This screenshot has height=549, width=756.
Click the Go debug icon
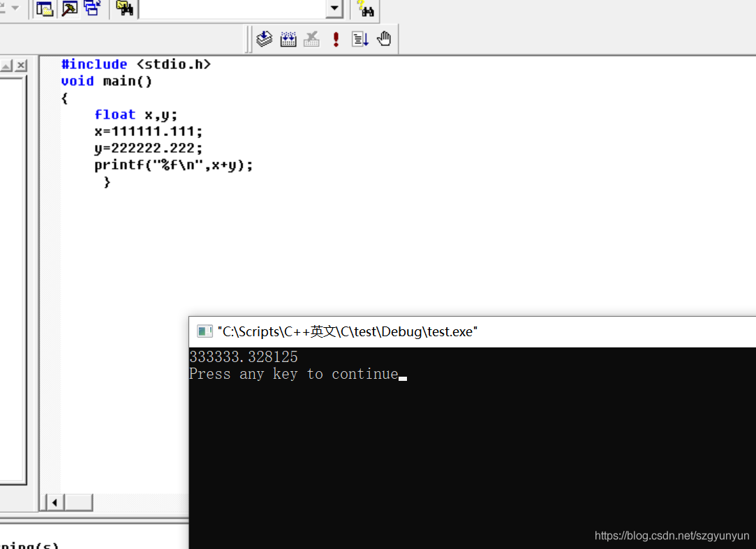(360, 38)
